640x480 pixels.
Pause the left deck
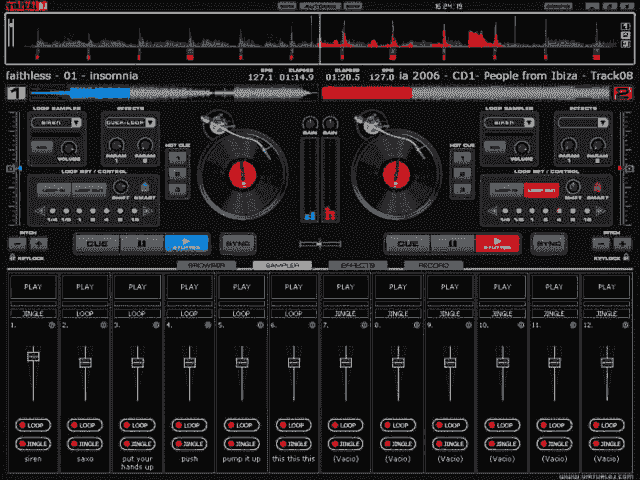142,244
